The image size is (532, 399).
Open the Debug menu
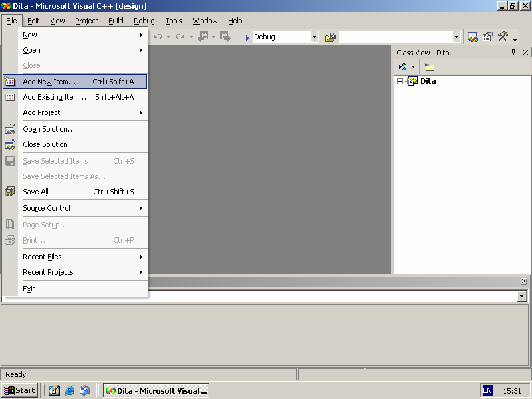coord(144,21)
